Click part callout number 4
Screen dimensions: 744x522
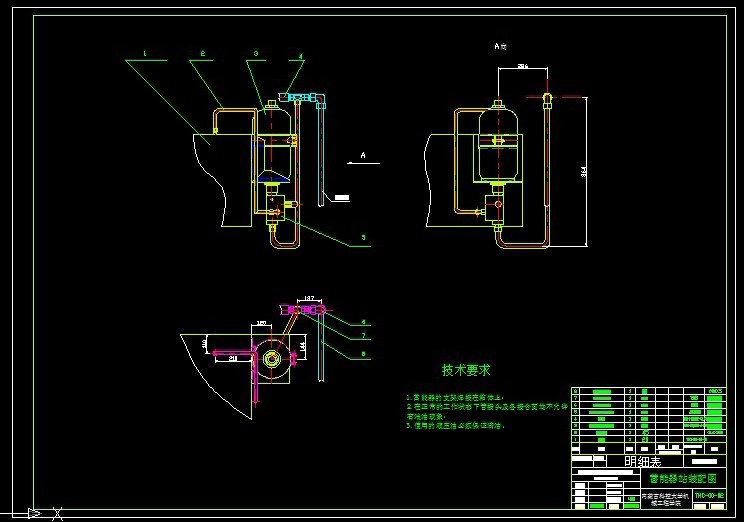coord(300,56)
